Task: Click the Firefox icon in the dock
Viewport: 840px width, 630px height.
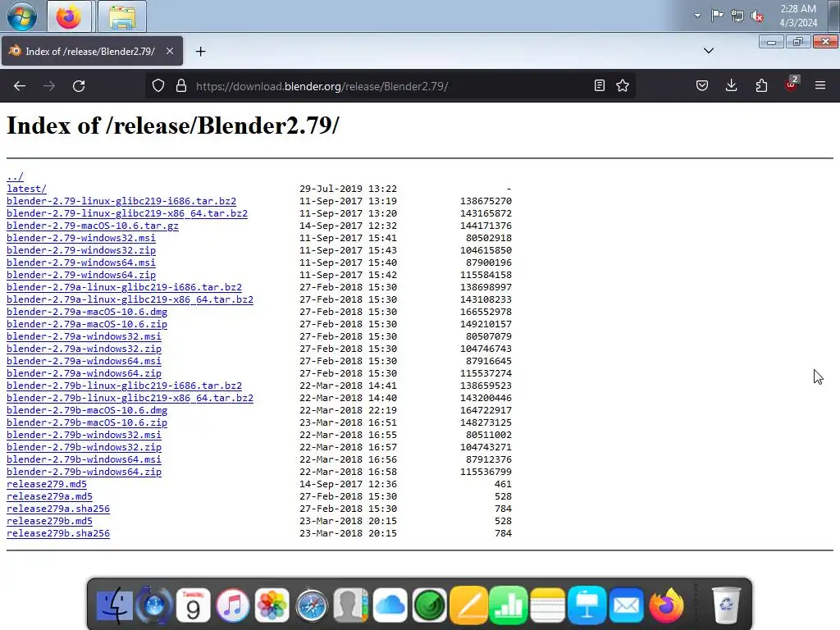Action: pyautogui.click(x=666, y=606)
